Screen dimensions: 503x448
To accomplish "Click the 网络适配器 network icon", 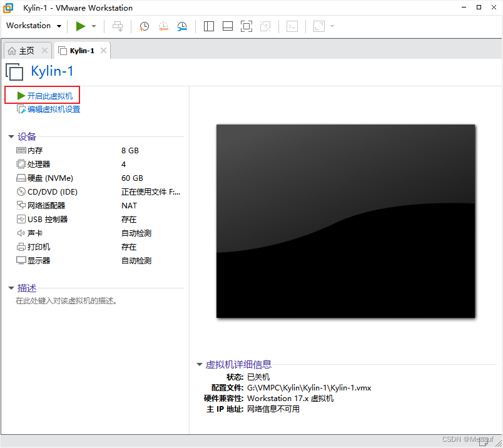I will click(21, 205).
